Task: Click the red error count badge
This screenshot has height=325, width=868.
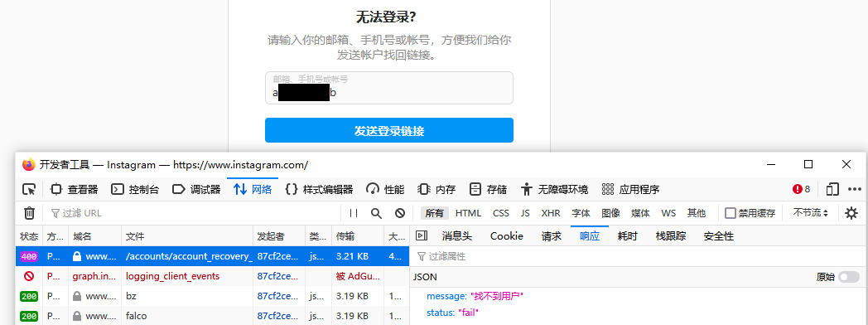Action: 801,189
